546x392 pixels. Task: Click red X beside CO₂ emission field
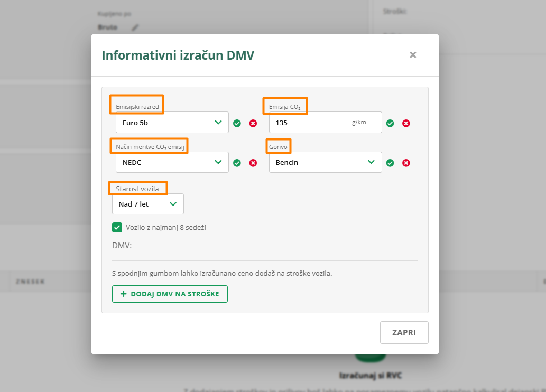406,123
